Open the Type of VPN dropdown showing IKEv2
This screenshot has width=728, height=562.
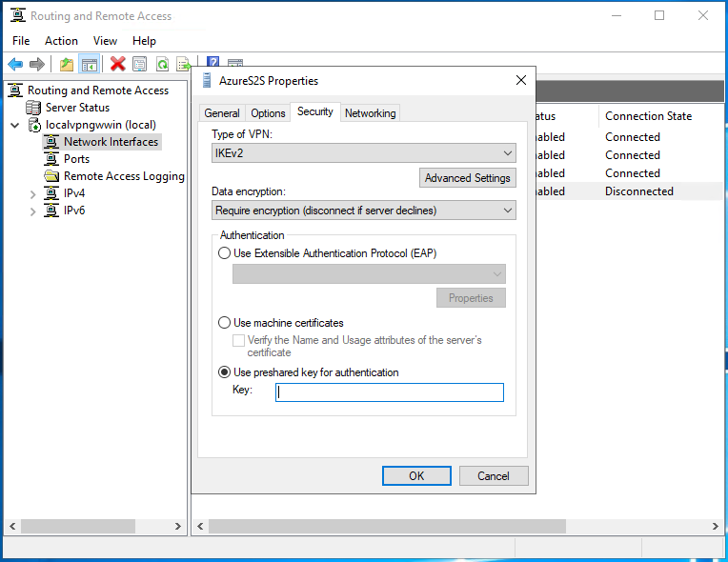(x=364, y=153)
